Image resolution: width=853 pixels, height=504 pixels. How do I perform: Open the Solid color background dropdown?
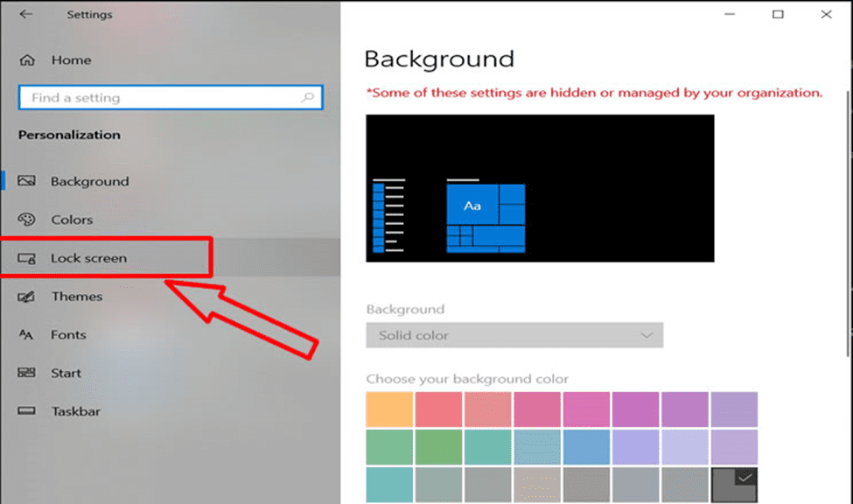click(514, 335)
